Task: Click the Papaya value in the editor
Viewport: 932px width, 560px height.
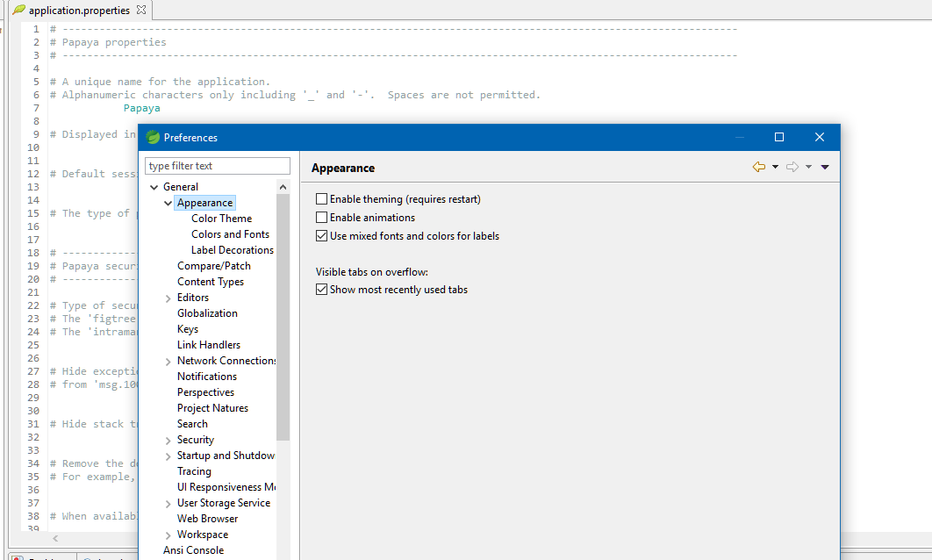Action: click(x=141, y=108)
